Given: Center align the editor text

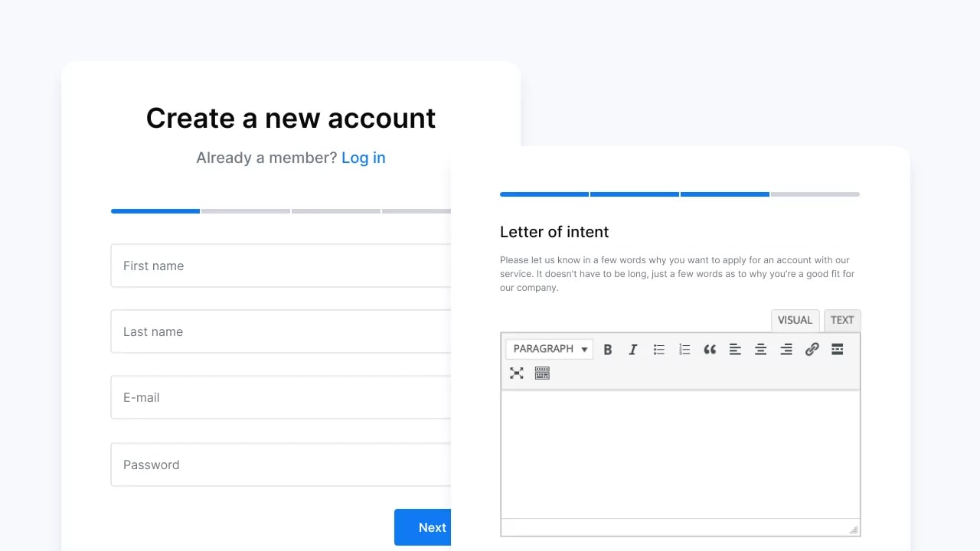Looking at the screenshot, I should point(760,350).
